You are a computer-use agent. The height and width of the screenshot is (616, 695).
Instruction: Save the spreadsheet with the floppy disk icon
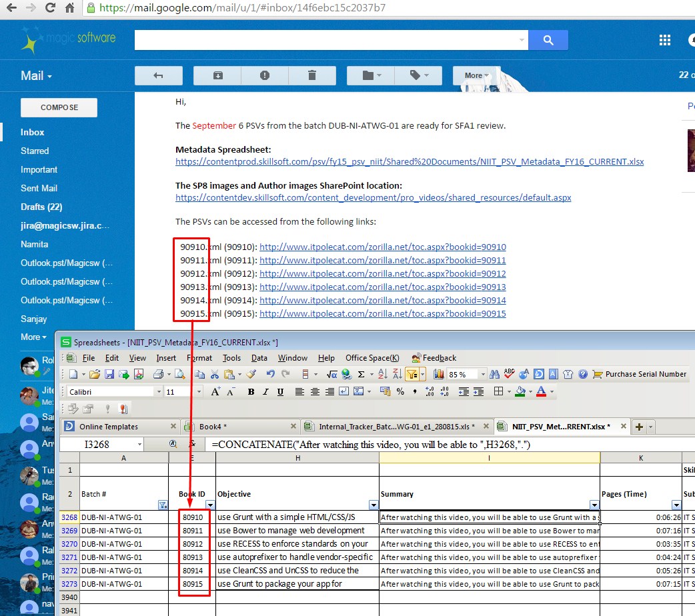click(109, 375)
